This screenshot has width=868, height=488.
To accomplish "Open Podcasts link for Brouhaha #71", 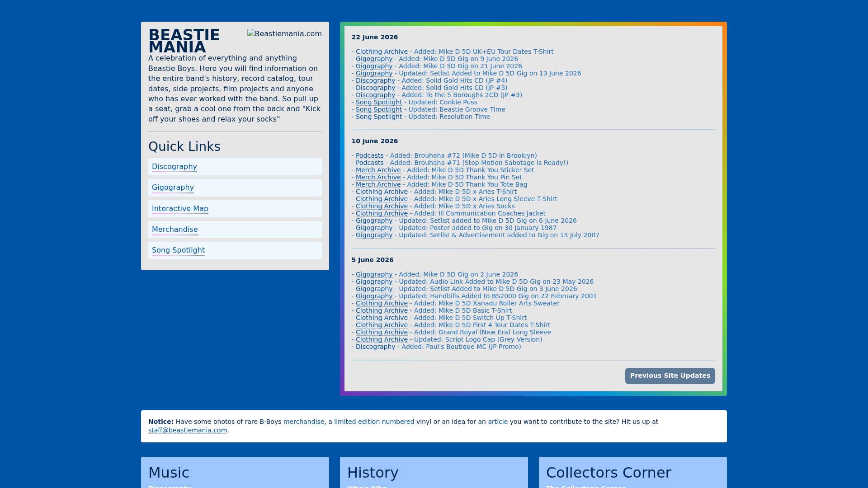I will pyautogui.click(x=369, y=163).
